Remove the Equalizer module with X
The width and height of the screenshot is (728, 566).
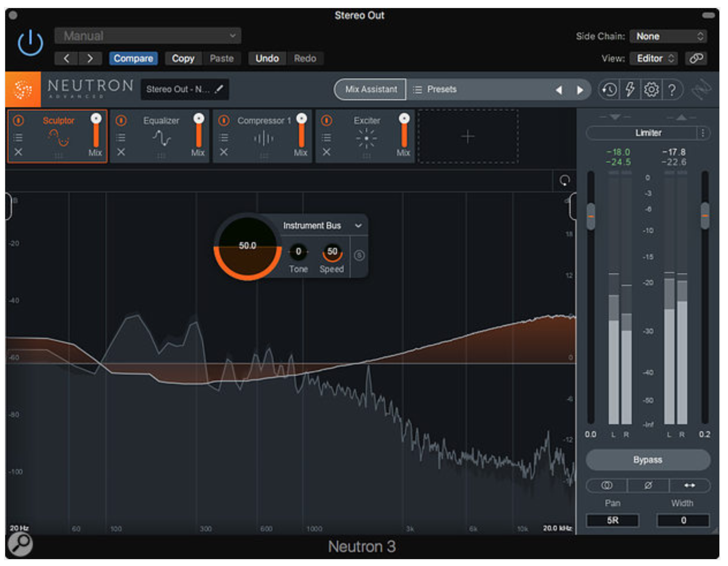121,152
